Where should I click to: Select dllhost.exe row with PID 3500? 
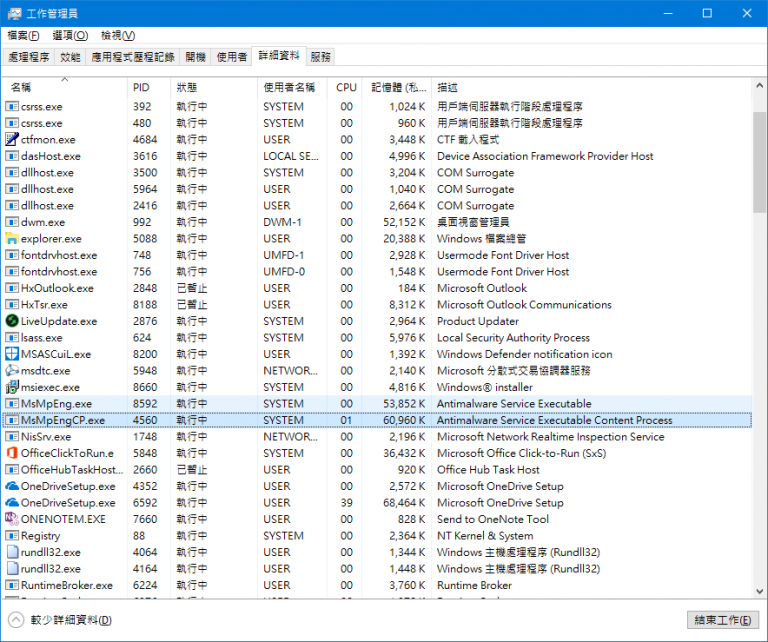tap(377, 173)
